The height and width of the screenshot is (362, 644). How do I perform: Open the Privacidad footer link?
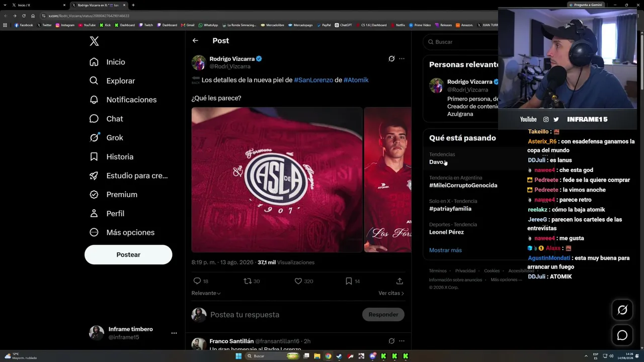[465, 271]
